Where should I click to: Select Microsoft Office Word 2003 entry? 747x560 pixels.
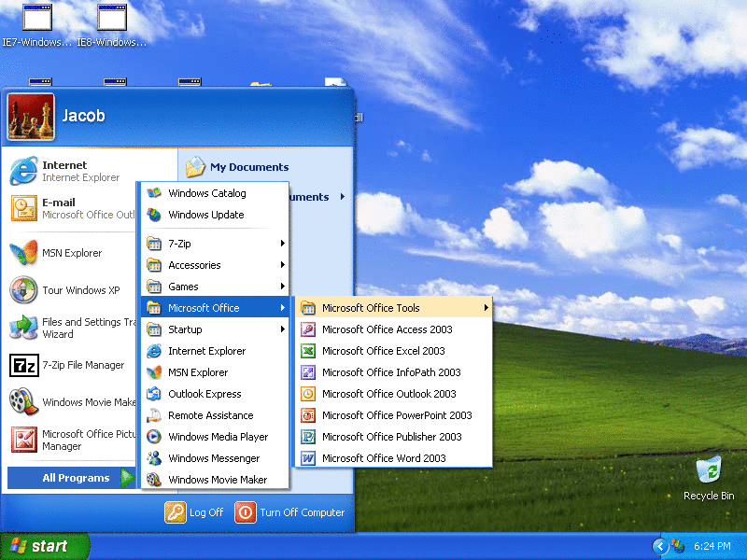(393, 458)
